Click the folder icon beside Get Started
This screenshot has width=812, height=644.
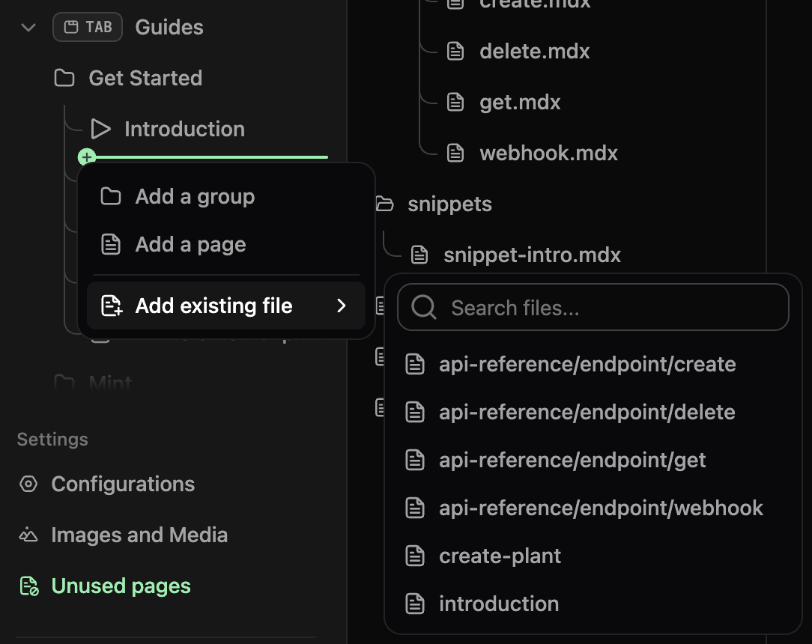pyautogui.click(x=64, y=77)
